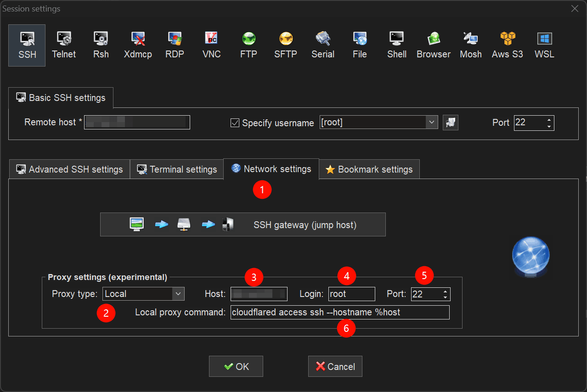
Task: Click the credentials manager icon beside username
Action: (451, 123)
